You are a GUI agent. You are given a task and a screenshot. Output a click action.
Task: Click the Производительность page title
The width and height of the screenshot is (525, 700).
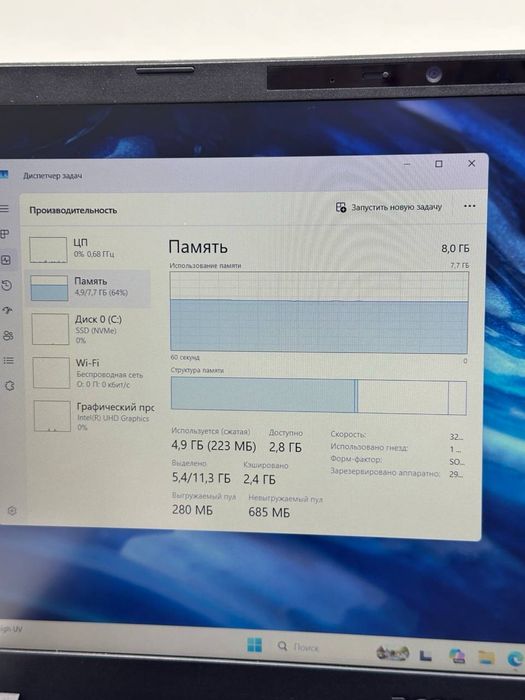73,210
